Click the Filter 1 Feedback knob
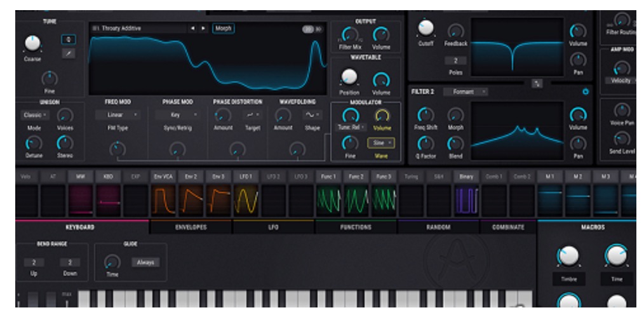The height and width of the screenshot is (310, 644). (x=455, y=30)
